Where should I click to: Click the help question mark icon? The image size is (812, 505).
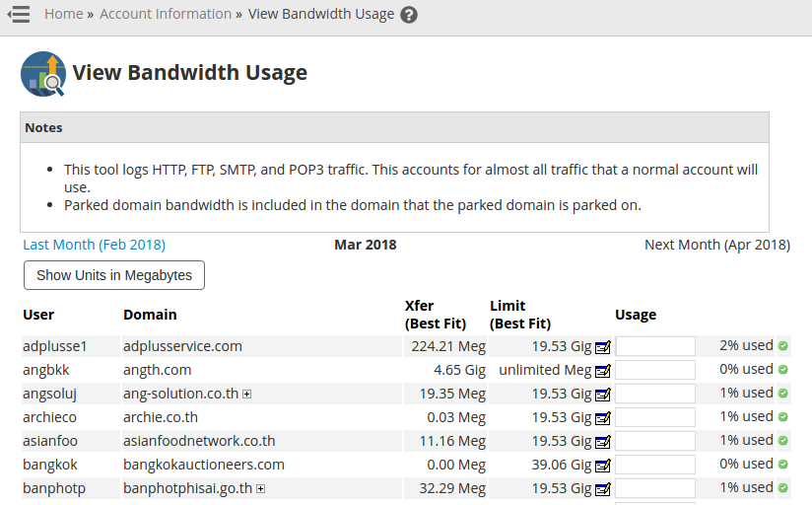pyautogui.click(x=409, y=15)
